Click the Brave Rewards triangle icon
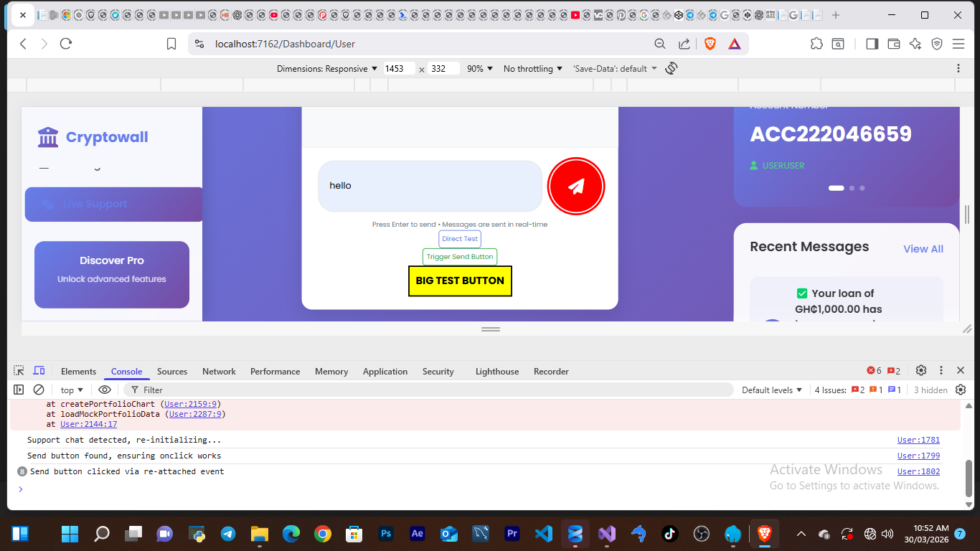Viewport: 980px width, 551px height. (x=735, y=44)
